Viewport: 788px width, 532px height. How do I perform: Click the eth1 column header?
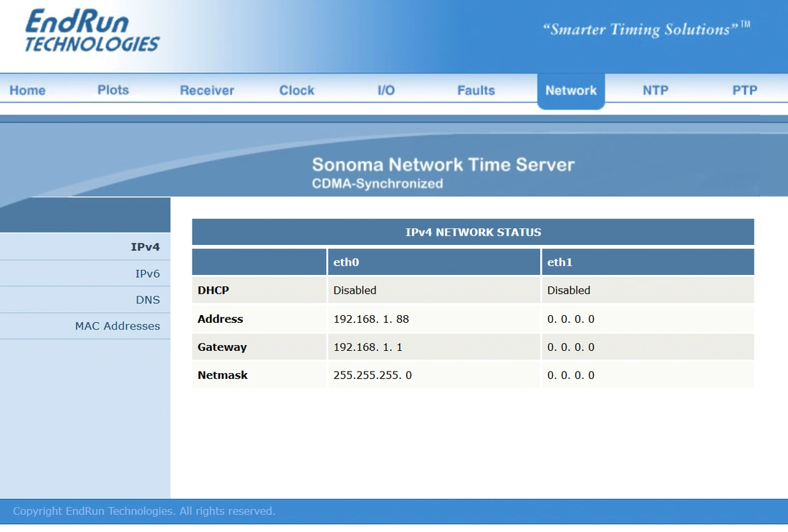[560, 262]
